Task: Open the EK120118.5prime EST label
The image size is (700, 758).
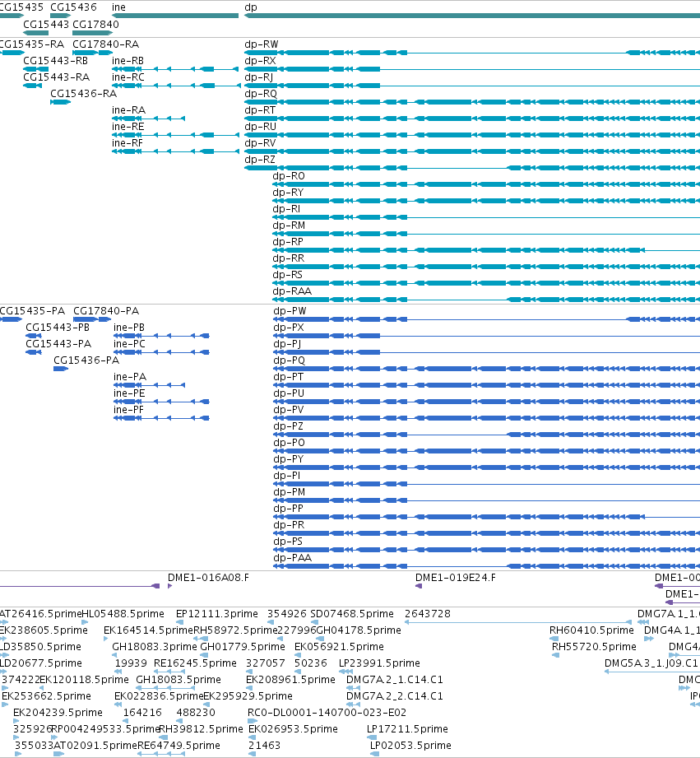Action: coord(84,679)
